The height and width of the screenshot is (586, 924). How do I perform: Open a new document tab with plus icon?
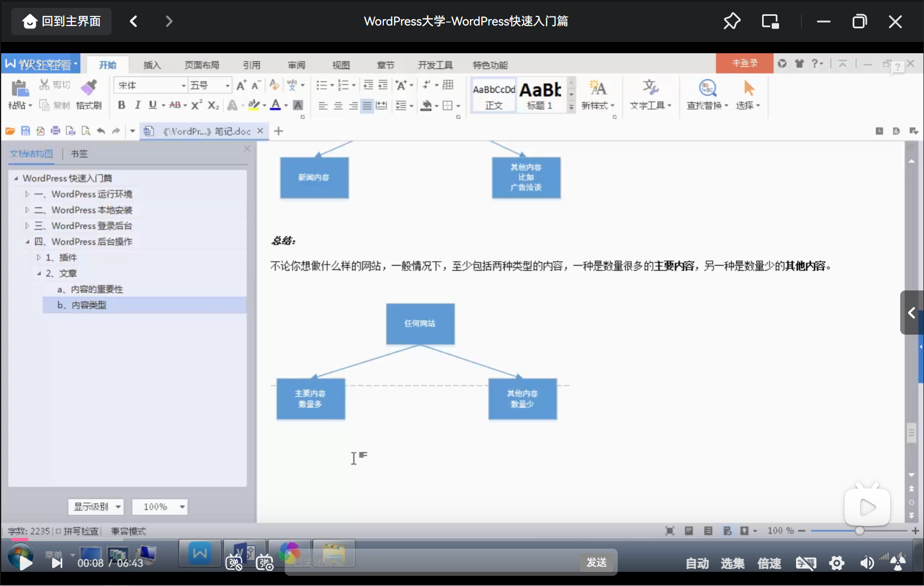tap(279, 131)
